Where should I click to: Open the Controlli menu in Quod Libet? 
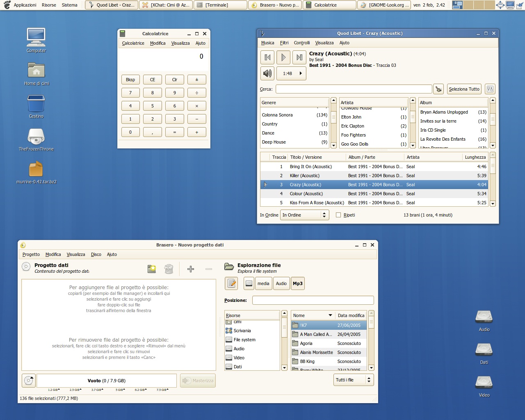(x=302, y=43)
